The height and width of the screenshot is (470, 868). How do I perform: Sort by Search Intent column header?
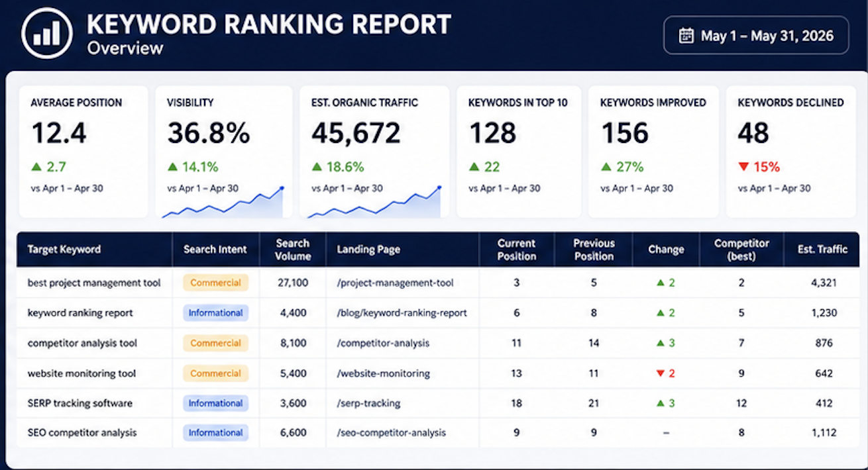pyautogui.click(x=215, y=250)
